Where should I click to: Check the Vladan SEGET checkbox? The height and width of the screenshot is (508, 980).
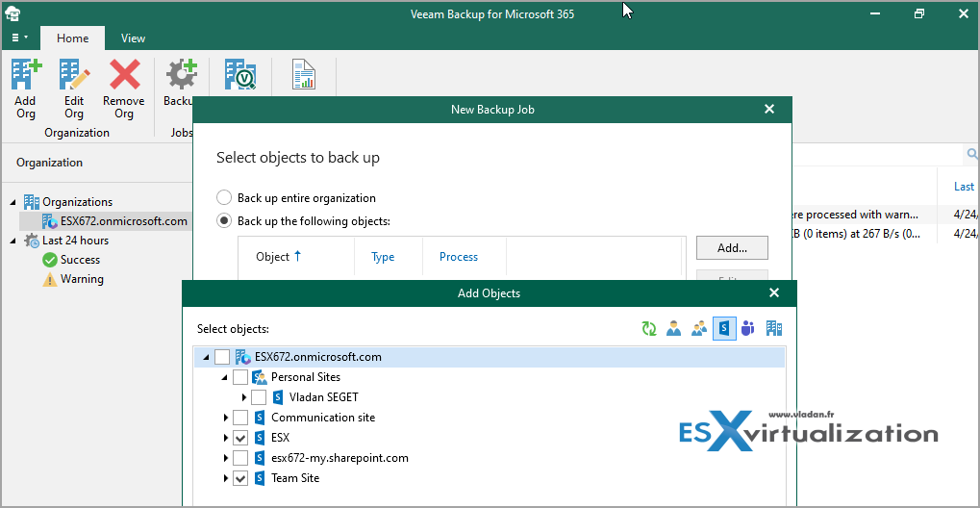[259, 397]
